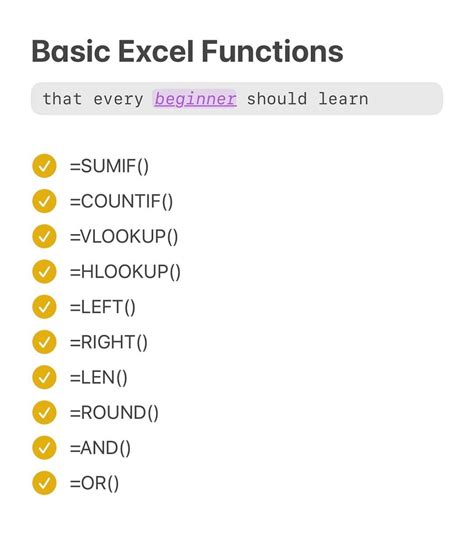Select the =VLOOKUP() list entry
The height and width of the screenshot is (550, 474).
(124, 237)
